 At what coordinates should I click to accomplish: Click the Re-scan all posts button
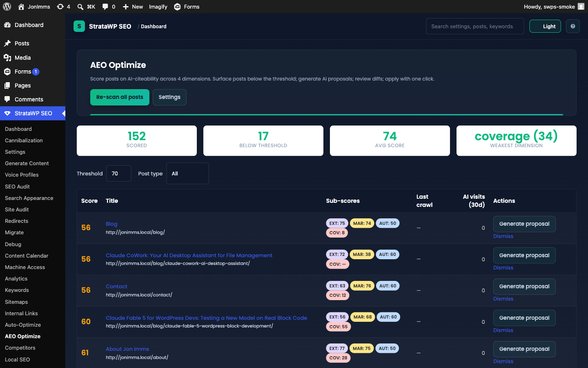120,97
